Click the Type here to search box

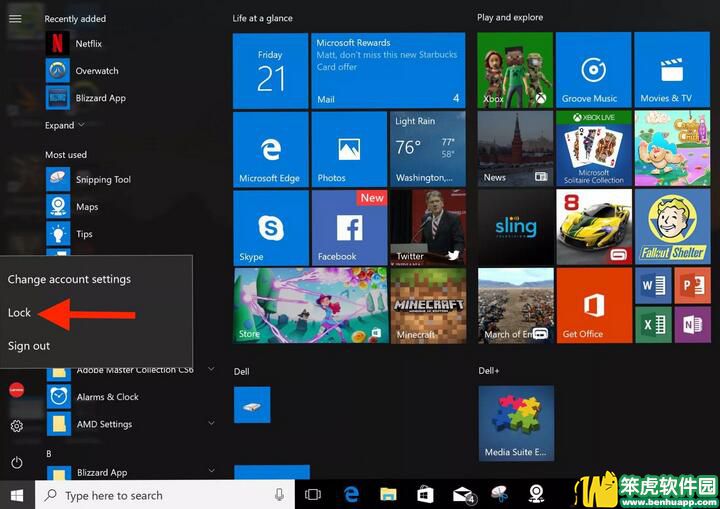click(165, 495)
